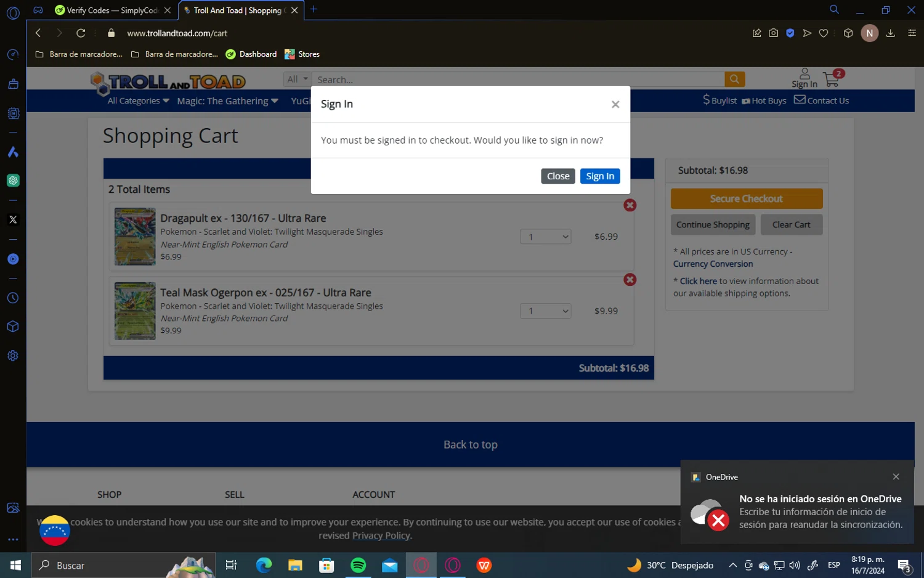Image resolution: width=924 pixels, height=578 pixels.
Task: Expand the Magic: The Gathering menu
Action: pyautogui.click(x=227, y=100)
